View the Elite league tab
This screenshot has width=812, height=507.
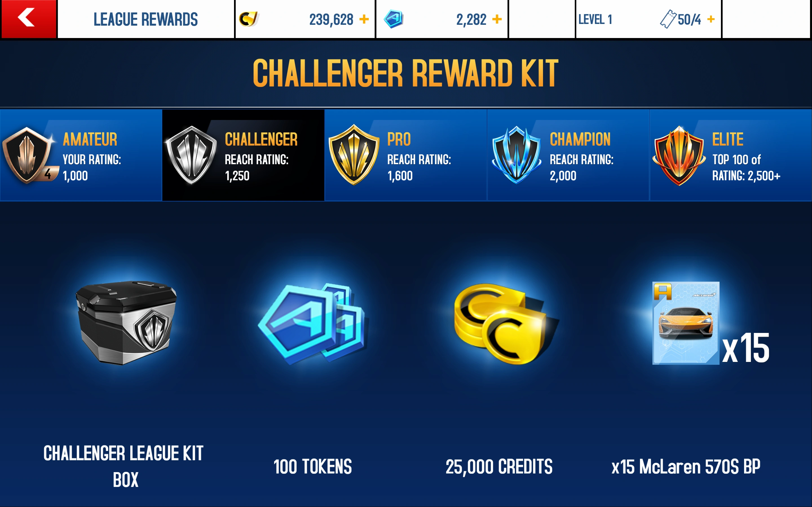pyautogui.click(x=731, y=155)
